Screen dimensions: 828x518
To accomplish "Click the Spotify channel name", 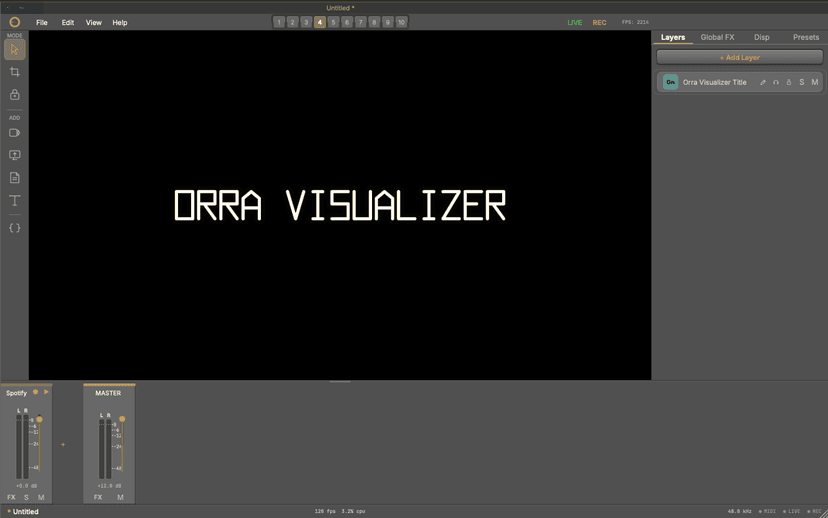I will tap(16, 393).
